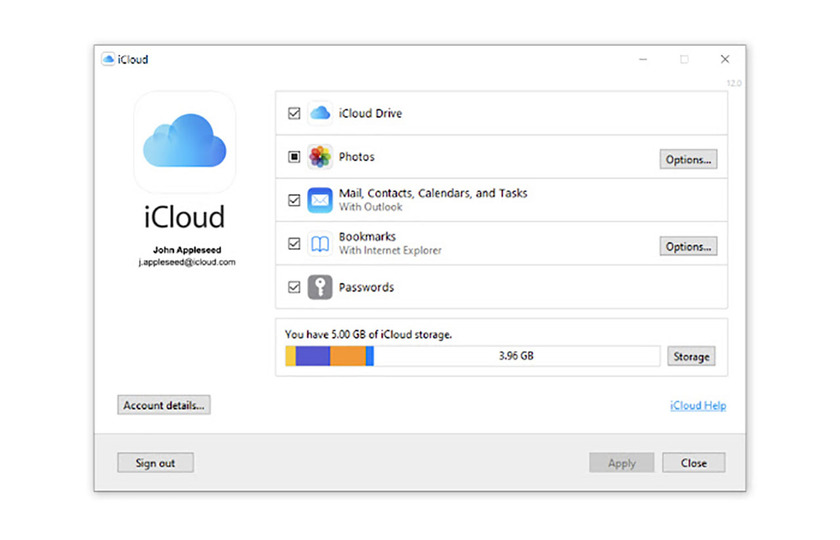Sign out of iCloud

click(155, 463)
